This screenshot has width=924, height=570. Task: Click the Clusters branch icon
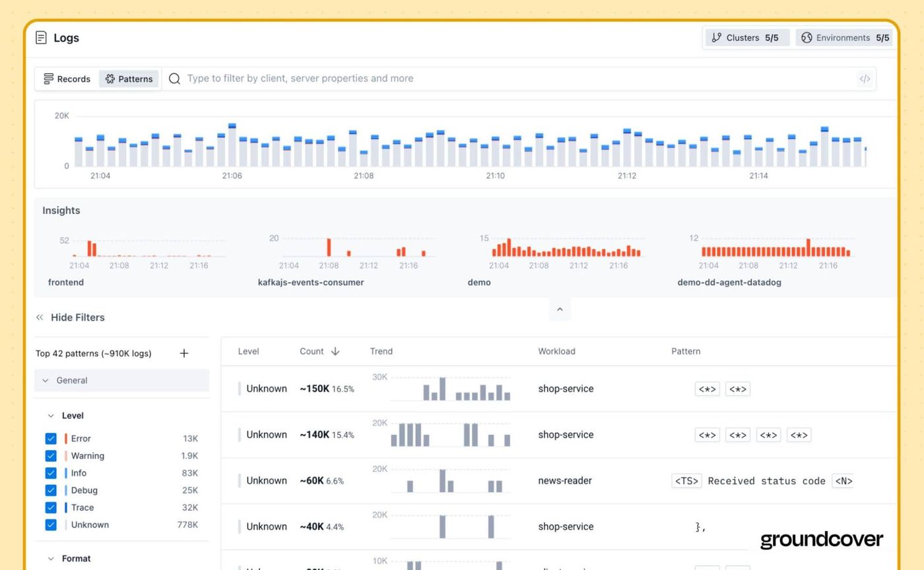[716, 38]
